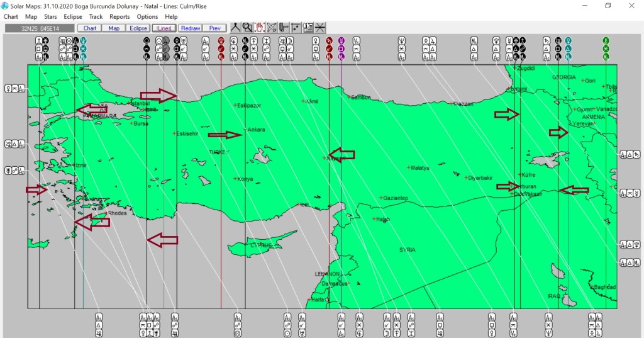Click the green planet symbol at top right
Viewport: 644px width, 338px height.
click(606, 40)
